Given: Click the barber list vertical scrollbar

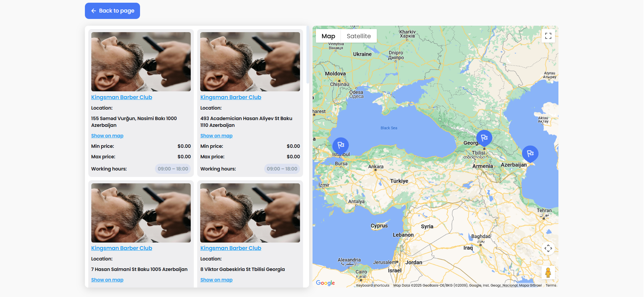Looking at the screenshot, I should [307, 55].
